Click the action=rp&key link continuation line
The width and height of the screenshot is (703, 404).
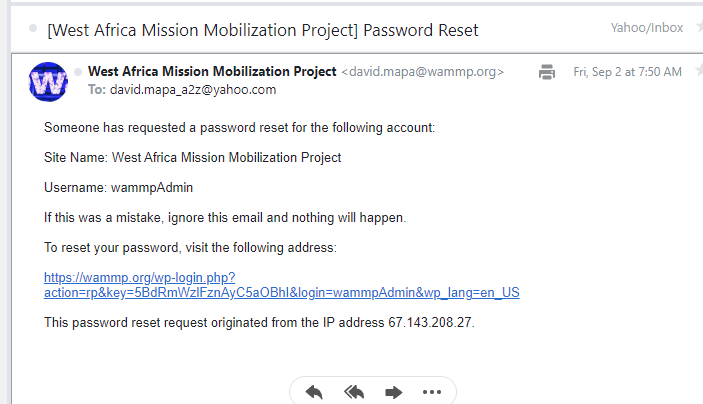282,293
